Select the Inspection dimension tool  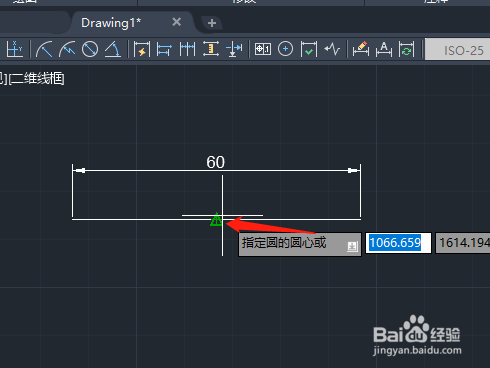[309, 49]
